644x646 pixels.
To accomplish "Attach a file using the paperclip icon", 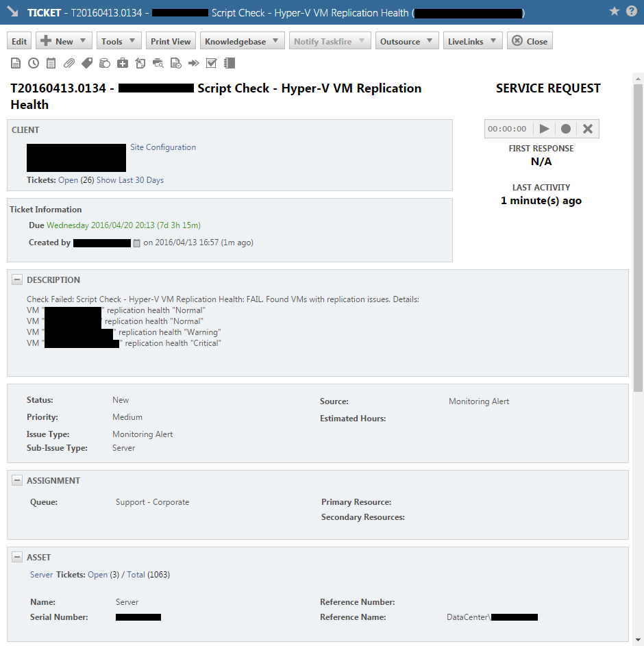I will click(69, 62).
